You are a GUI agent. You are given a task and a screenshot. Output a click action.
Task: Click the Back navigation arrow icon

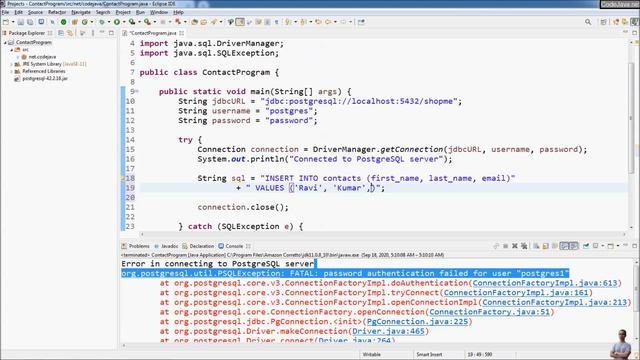pos(328,22)
